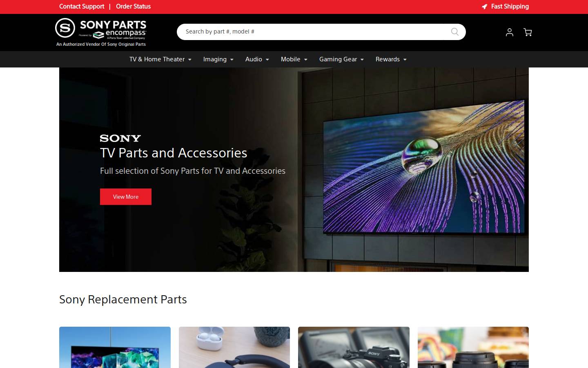Image resolution: width=588 pixels, height=368 pixels.
Task: Click the Contact Support link
Action: (82, 7)
